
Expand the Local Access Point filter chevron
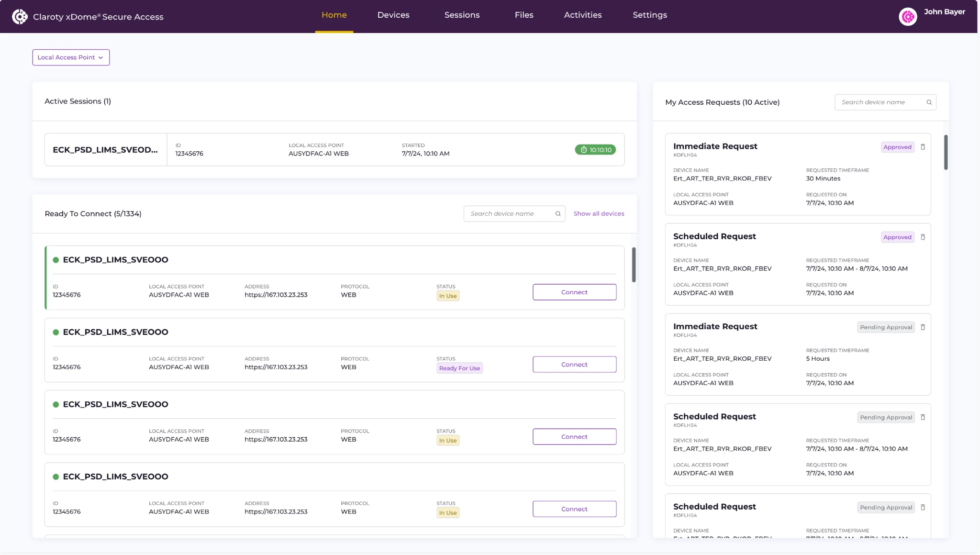coord(100,57)
